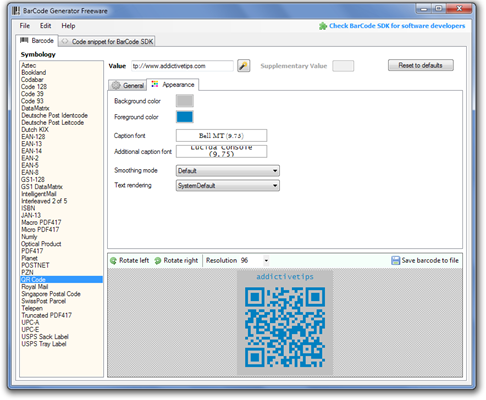Switch to Code snippet for BarCode SDK tab
Screen dimensions: 486x400
coord(107,42)
